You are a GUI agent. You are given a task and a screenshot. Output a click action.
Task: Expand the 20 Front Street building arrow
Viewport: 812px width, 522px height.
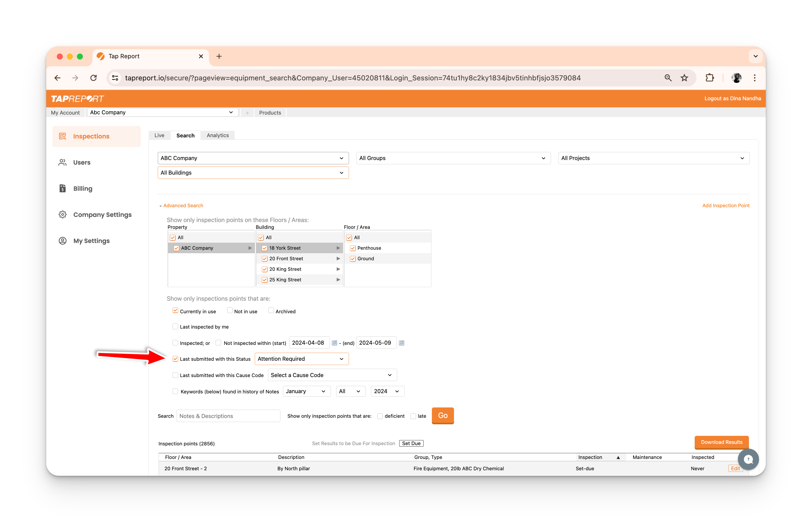pos(338,259)
